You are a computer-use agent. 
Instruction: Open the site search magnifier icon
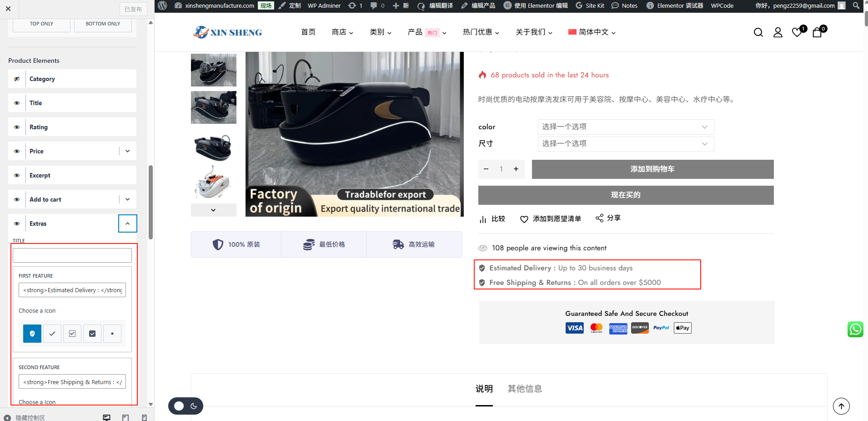pyautogui.click(x=758, y=32)
